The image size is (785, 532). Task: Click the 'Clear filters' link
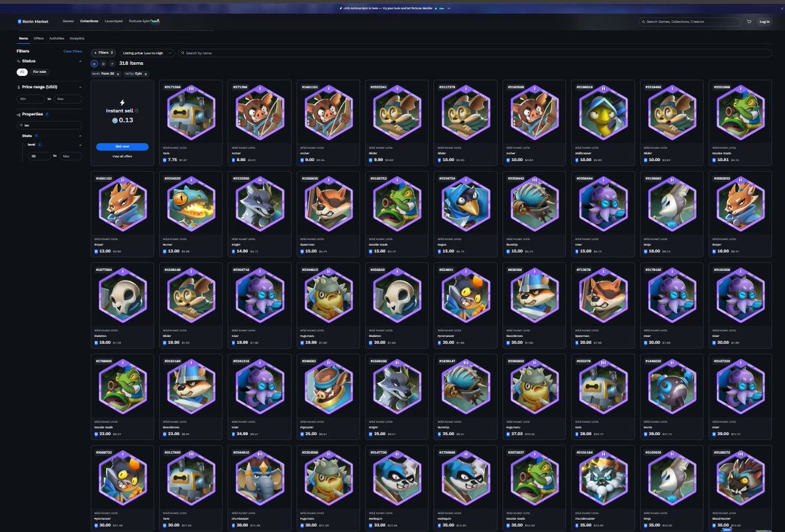pos(73,51)
